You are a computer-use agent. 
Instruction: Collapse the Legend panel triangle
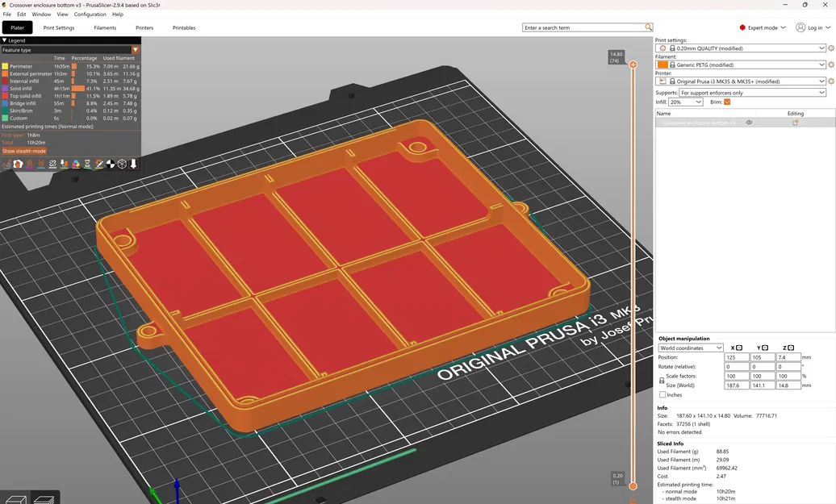[4, 40]
